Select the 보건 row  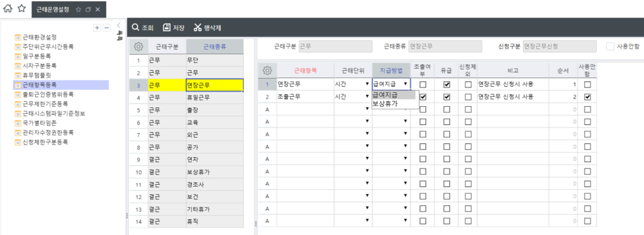pyautogui.click(x=215, y=197)
